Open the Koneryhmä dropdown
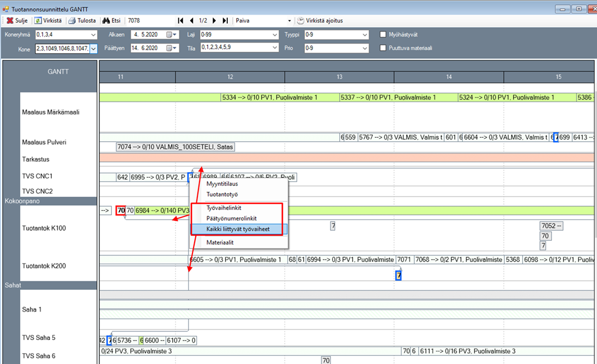The width and height of the screenshot is (597, 364). tap(93, 35)
